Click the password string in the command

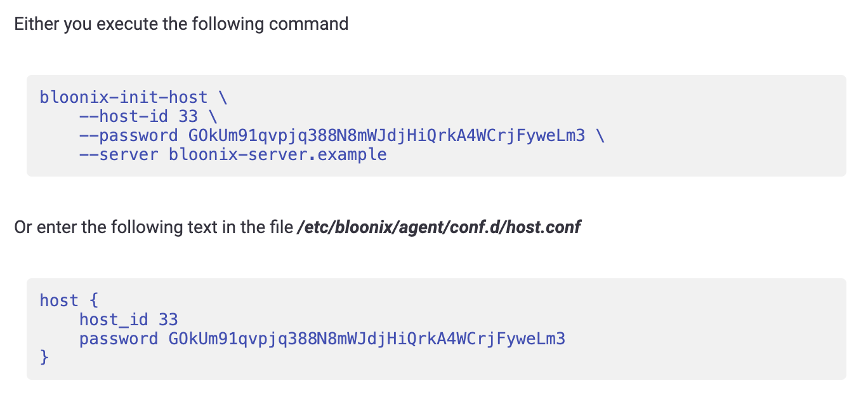click(x=386, y=135)
